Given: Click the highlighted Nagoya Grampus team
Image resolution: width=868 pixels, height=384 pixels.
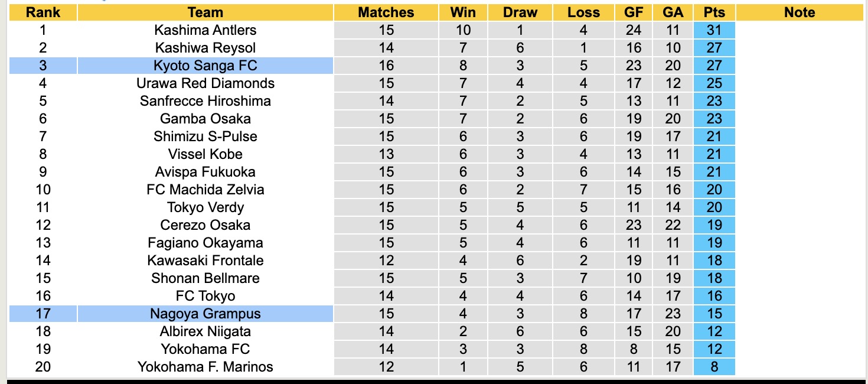Looking at the screenshot, I should click(x=205, y=314).
